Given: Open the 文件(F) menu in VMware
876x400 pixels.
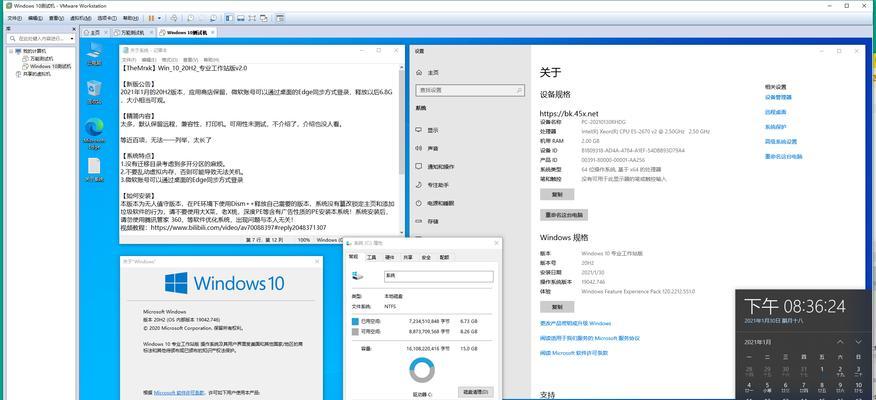Looking at the screenshot, I should (15, 18).
